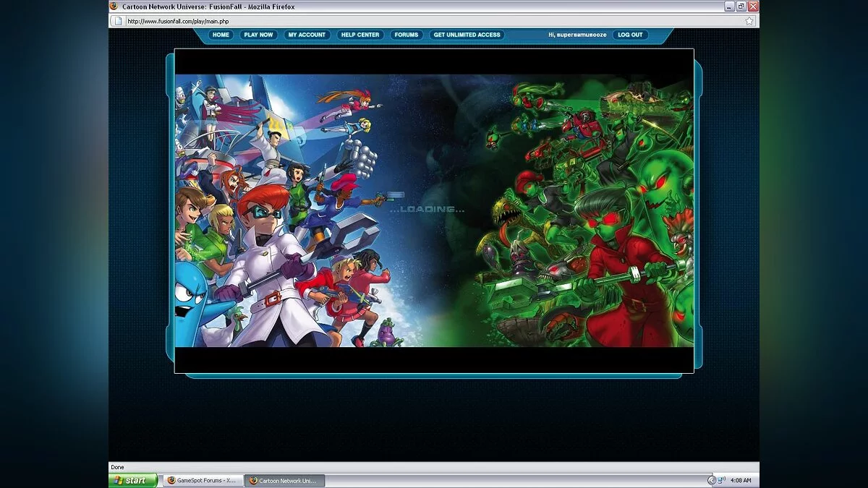Select the PLAY NOW nav tab

(258, 35)
